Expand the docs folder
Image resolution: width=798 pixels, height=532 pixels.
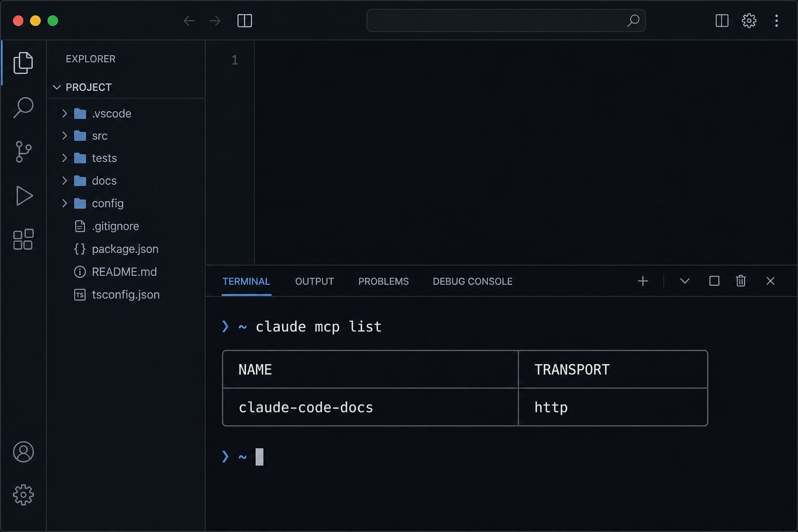point(64,181)
